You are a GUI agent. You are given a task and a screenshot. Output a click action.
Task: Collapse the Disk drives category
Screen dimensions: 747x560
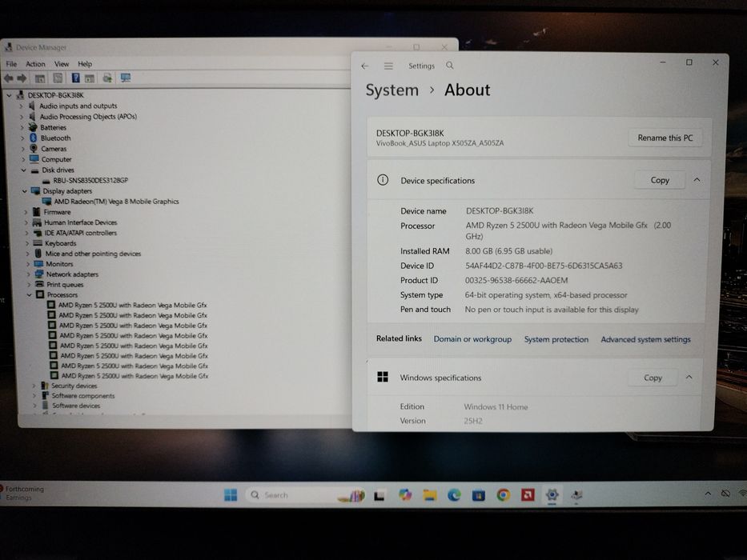click(23, 170)
